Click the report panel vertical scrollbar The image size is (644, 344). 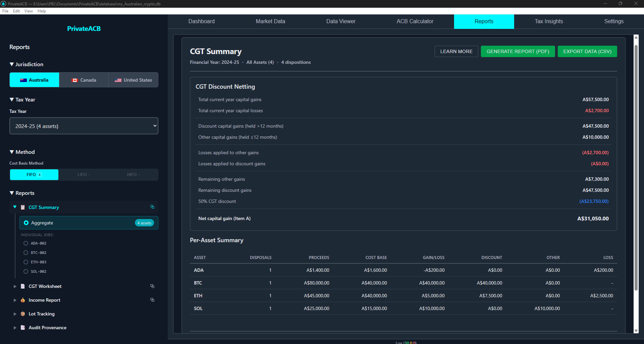pyautogui.click(x=636, y=168)
